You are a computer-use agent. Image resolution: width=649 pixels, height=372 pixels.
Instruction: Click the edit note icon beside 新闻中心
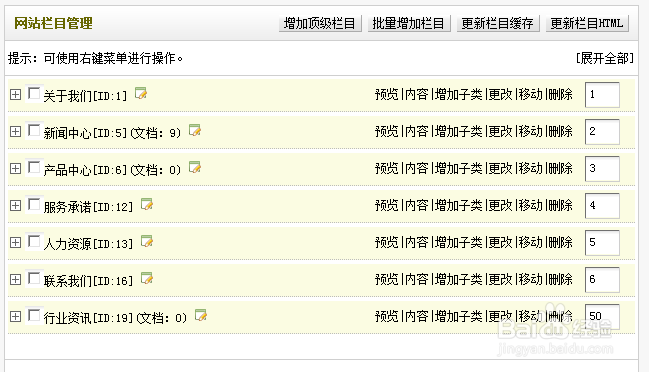195,130
